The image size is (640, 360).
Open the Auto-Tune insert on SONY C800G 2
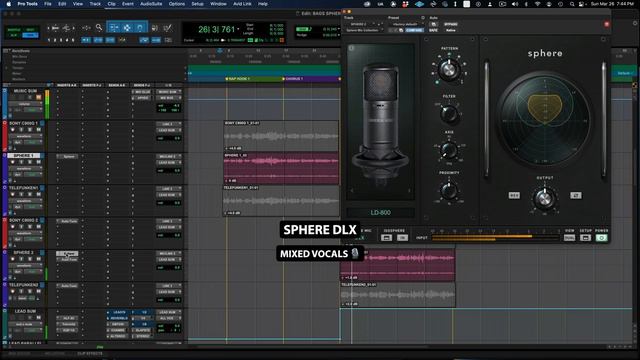[68, 221]
